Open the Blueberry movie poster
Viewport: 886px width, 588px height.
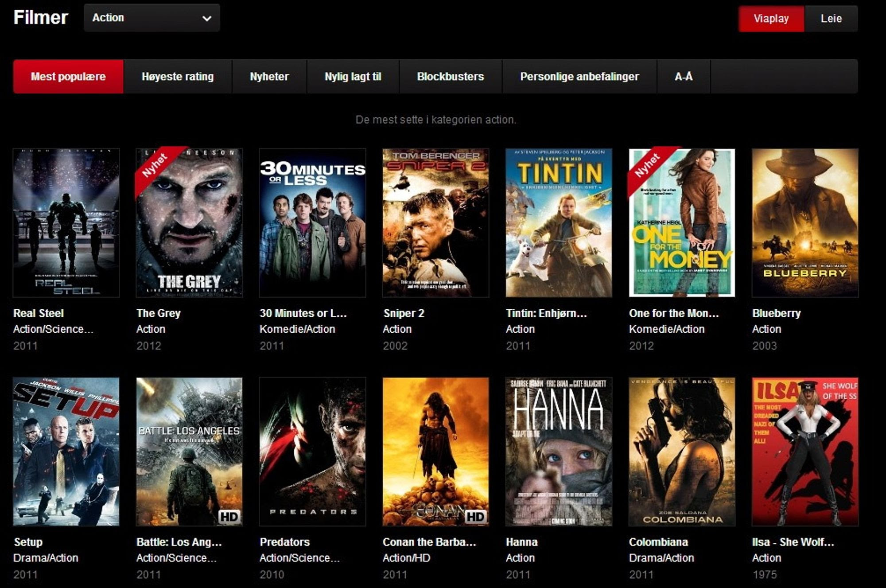click(805, 223)
